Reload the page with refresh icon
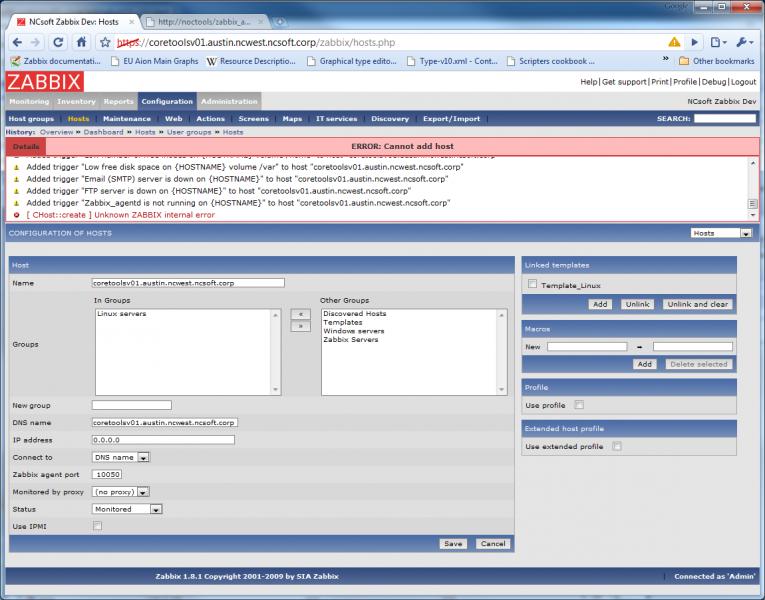 [x=58, y=42]
